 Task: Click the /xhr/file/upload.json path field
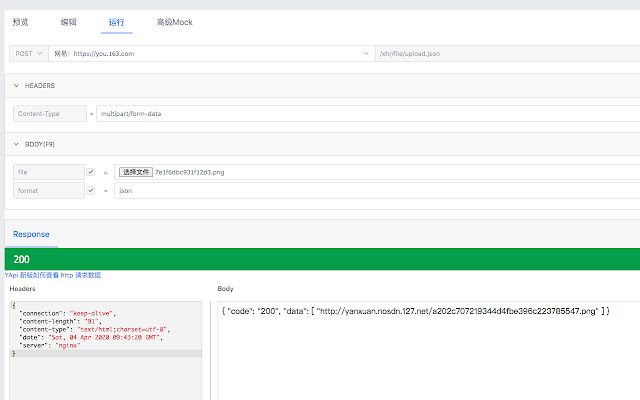tap(500, 53)
